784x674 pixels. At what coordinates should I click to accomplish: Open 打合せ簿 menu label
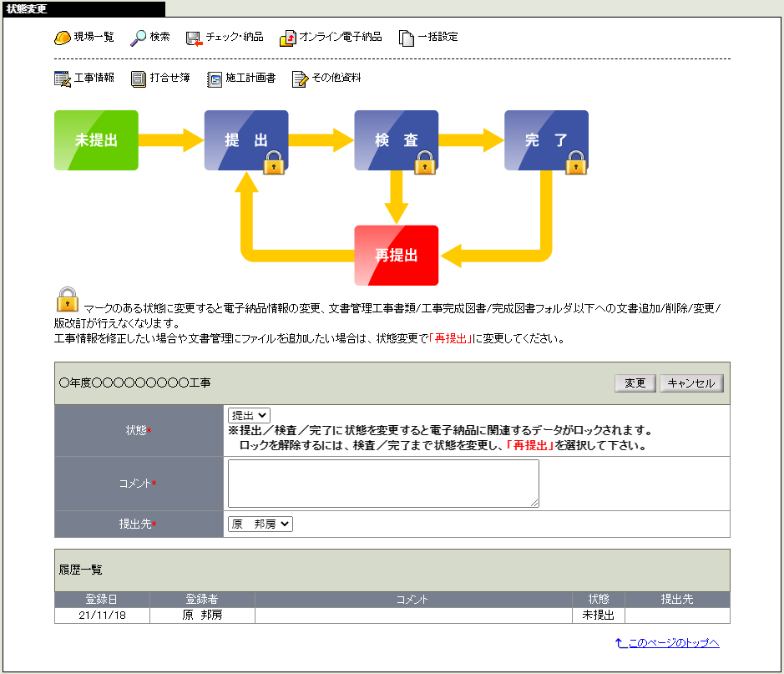(x=170, y=78)
